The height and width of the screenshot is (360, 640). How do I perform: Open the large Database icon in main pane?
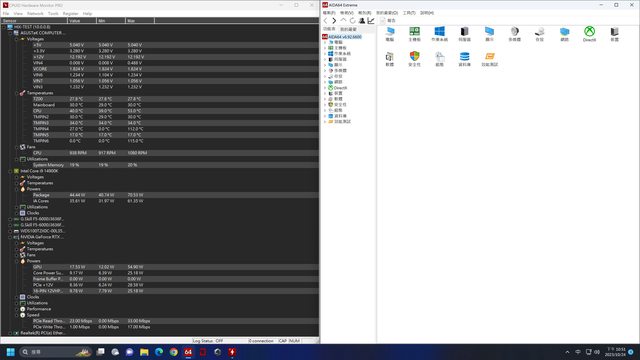coord(464,59)
